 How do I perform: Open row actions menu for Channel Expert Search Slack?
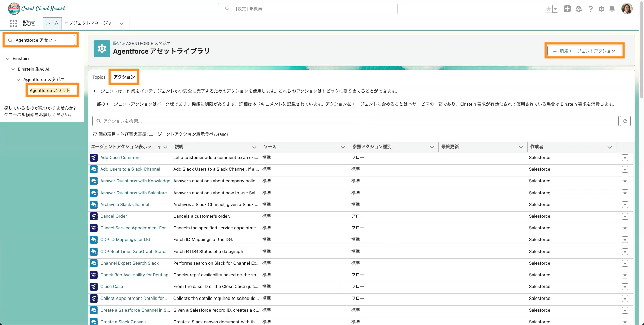pos(625,263)
